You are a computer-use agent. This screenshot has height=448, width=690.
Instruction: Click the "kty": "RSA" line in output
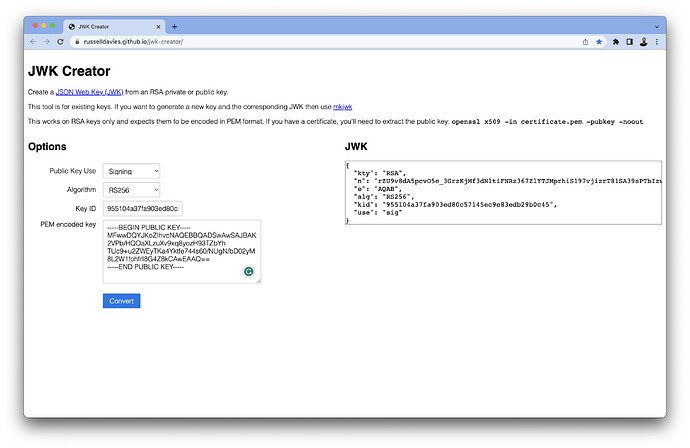[380, 173]
